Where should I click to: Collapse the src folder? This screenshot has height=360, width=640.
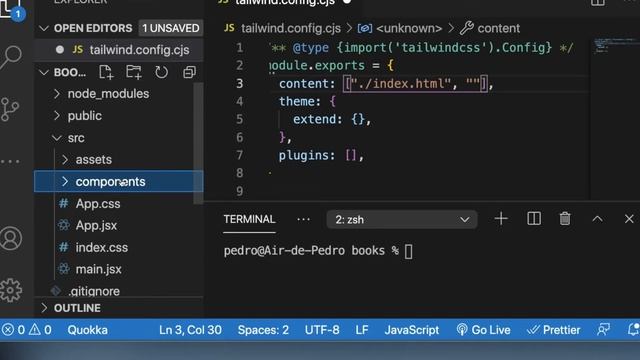coord(57,138)
